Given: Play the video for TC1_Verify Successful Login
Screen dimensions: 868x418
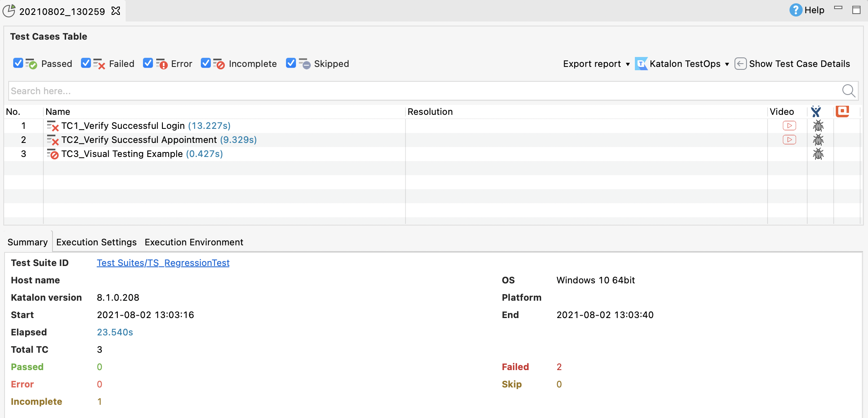Looking at the screenshot, I should (789, 126).
